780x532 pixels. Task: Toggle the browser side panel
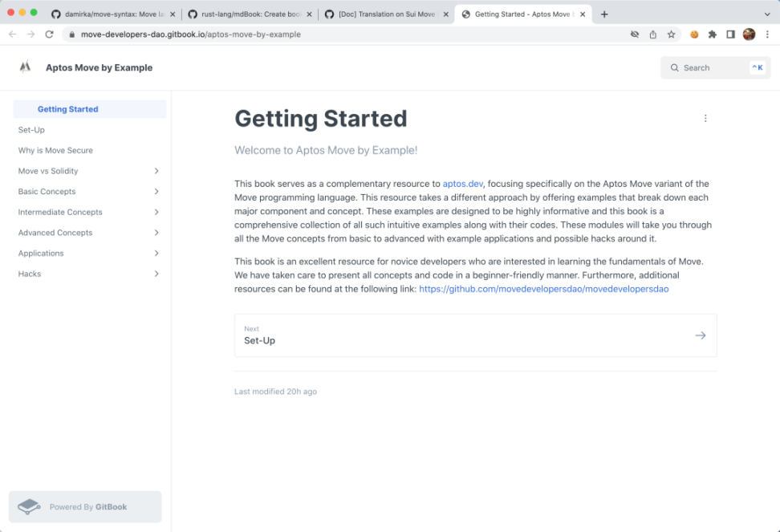pyautogui.click(x=730, y=35)
